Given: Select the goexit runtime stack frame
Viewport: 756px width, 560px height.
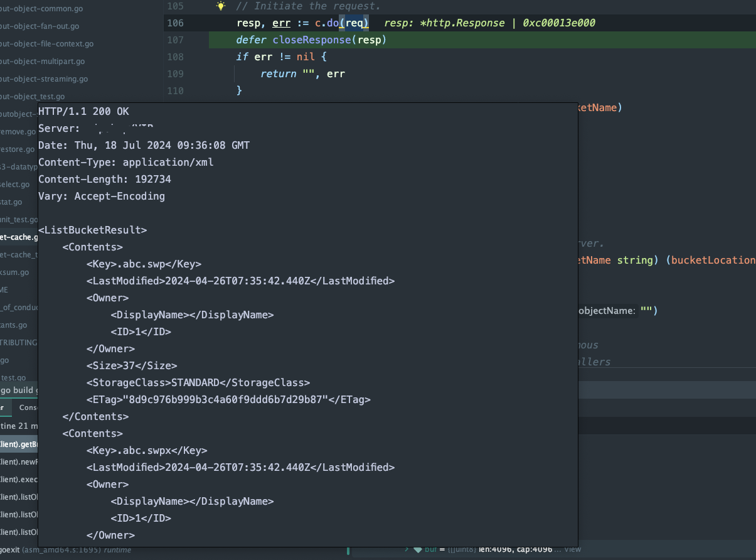Looking at the screenshot, I should [10, 550].
